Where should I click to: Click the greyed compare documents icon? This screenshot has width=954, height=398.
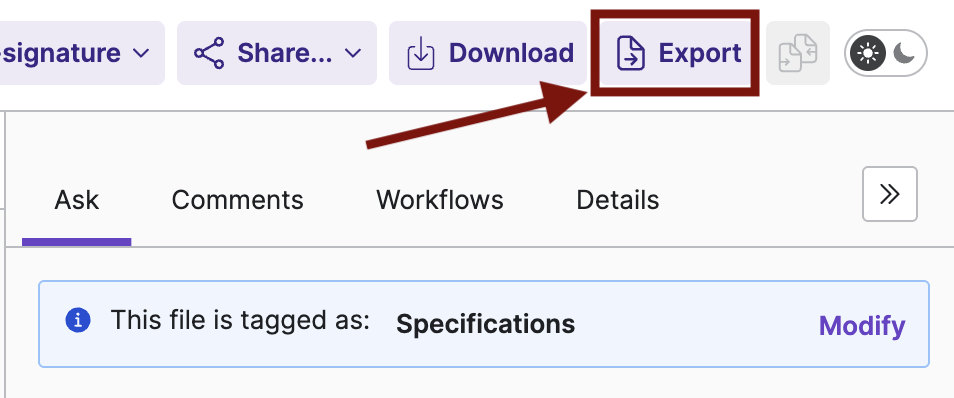[x=798, y=53]
